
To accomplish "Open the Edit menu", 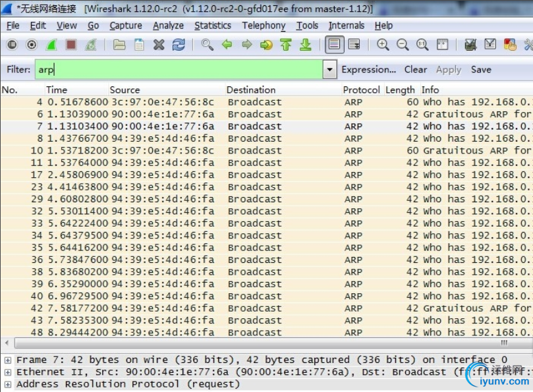I will (x=38, y=26).
